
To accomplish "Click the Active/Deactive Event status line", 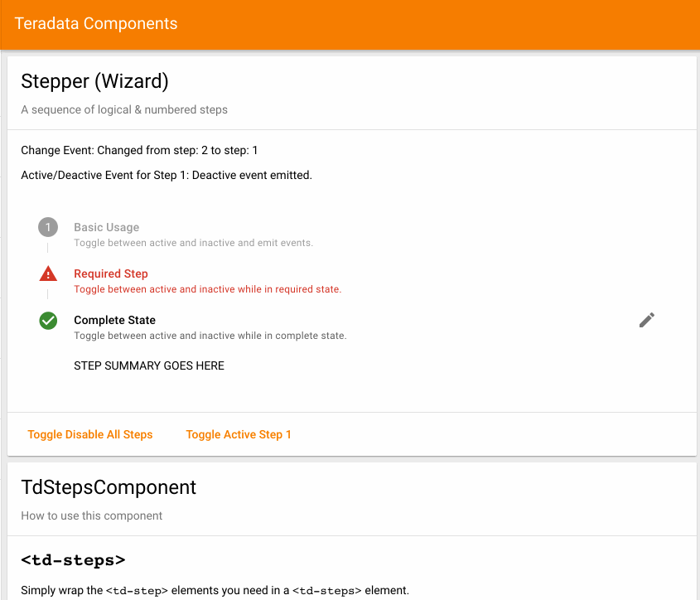I will (167, 175).
